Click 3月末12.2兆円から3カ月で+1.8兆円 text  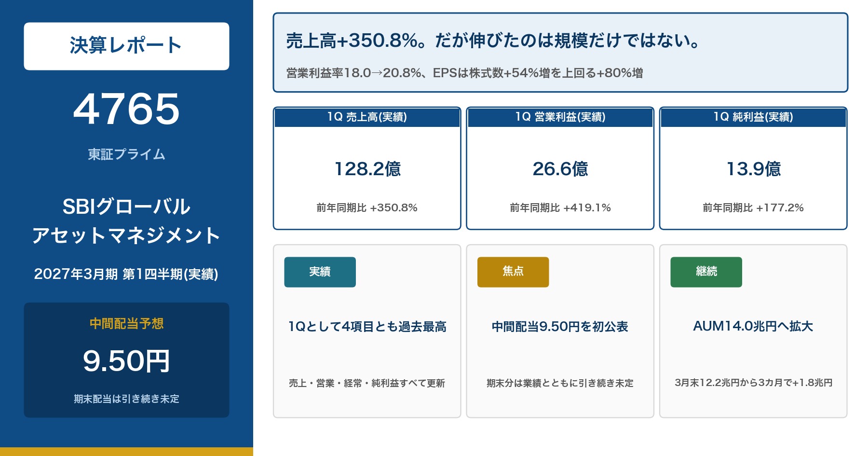click(753, 383)
